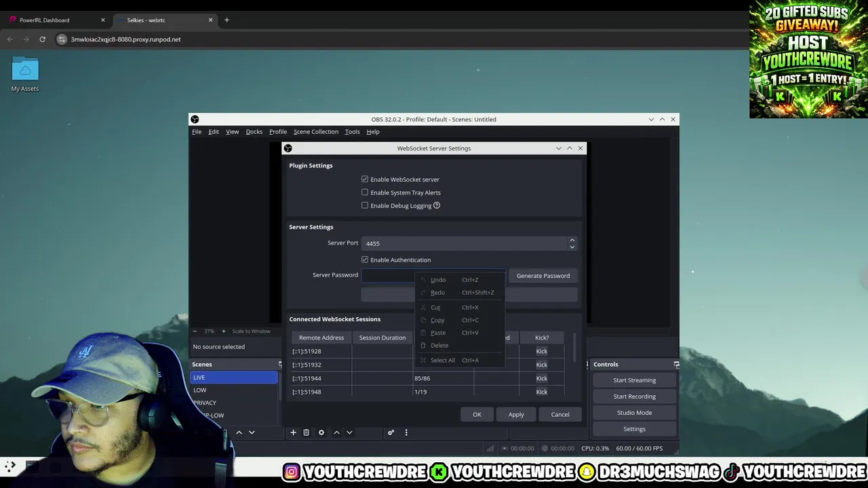Close the Selkies - webrtc tab
The width and height of the screenshot is (868, 488).
pos(210,20)
